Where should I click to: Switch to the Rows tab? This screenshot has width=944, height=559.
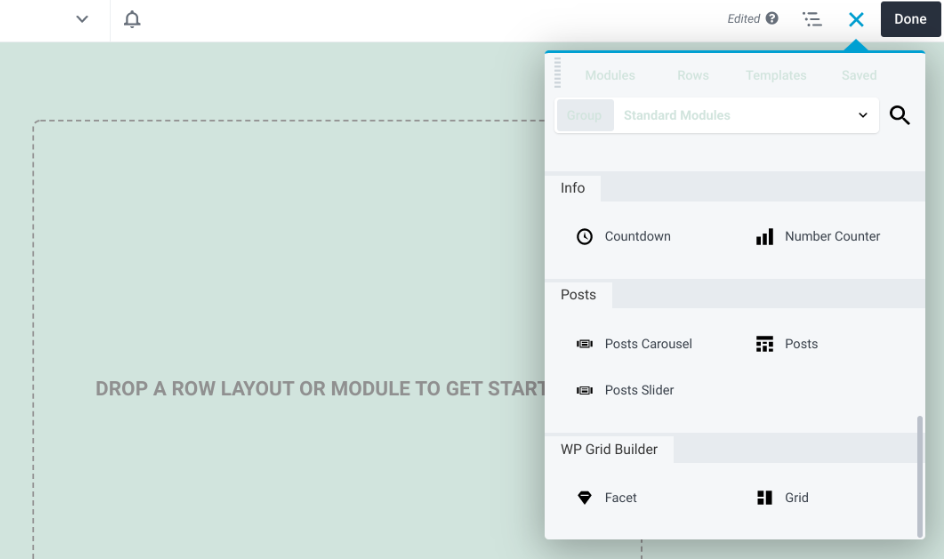coord(693,75)
